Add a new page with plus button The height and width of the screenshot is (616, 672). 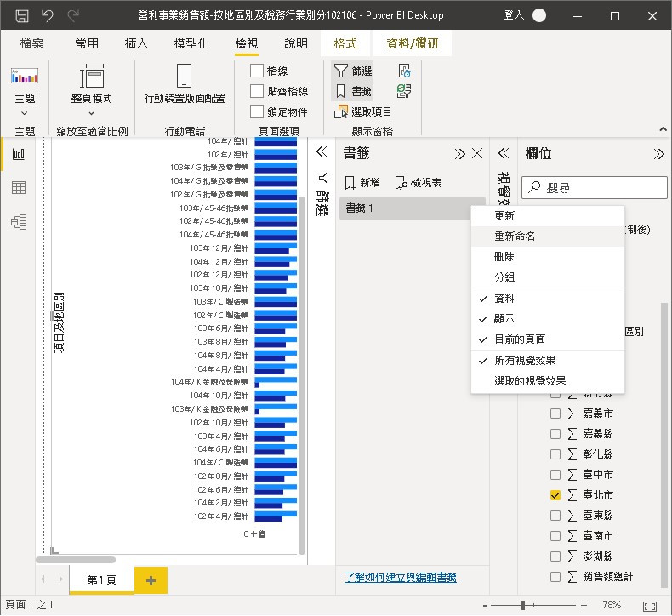151,580
